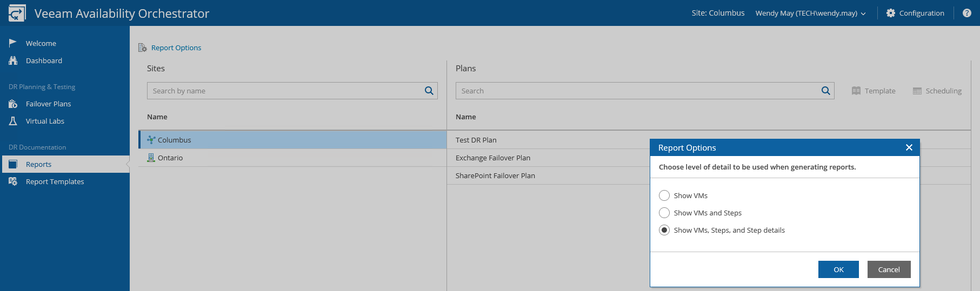This screenshot has height=291, width=980.
Task: Click the Template button label
Action: [880, 91]
